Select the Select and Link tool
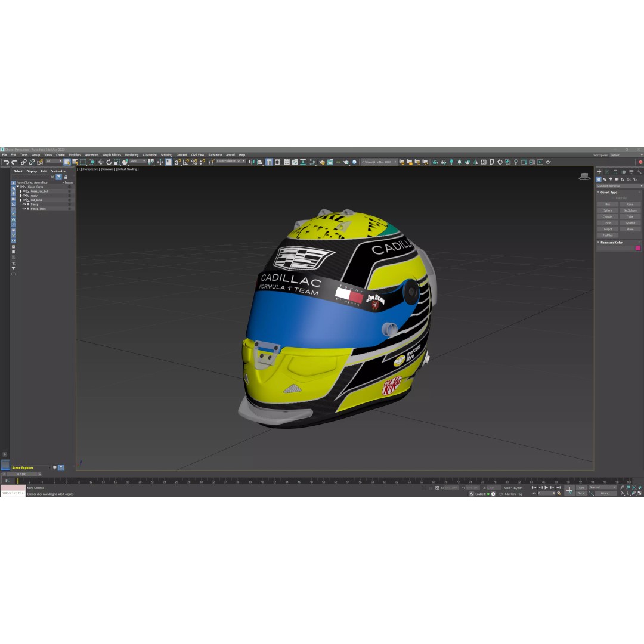The width and height of the screenshot is (644, 644). [24, 162]
